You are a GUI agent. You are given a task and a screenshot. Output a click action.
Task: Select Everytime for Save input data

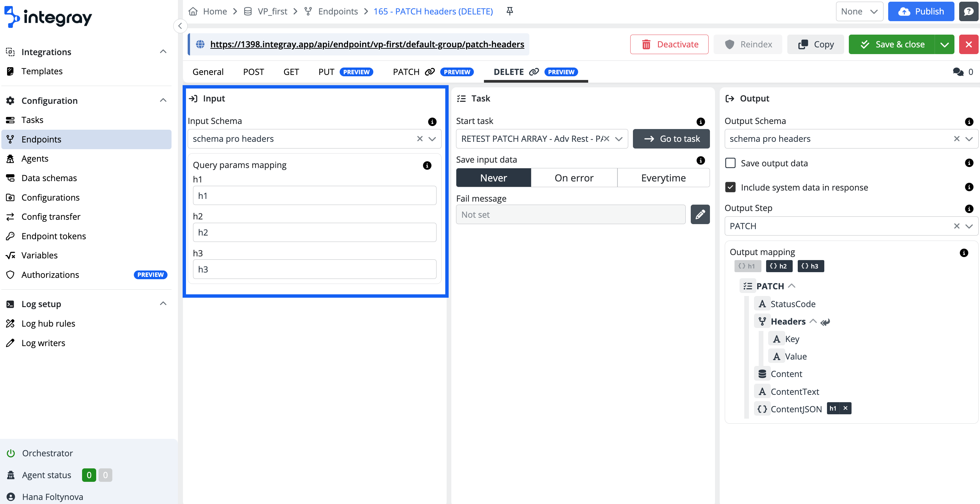(x=663, y=178)
